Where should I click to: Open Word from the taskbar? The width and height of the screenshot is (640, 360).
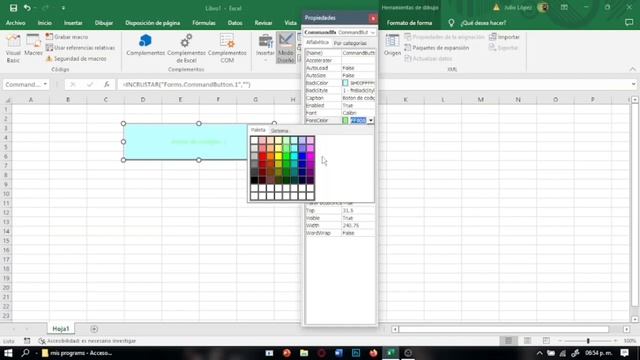coord(338,353)
